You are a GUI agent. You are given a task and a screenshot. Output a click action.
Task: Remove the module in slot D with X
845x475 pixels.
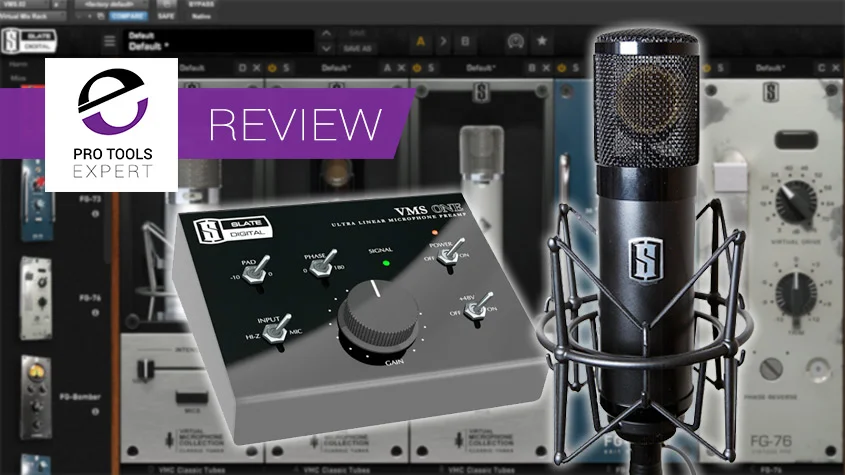click(257, 68)
